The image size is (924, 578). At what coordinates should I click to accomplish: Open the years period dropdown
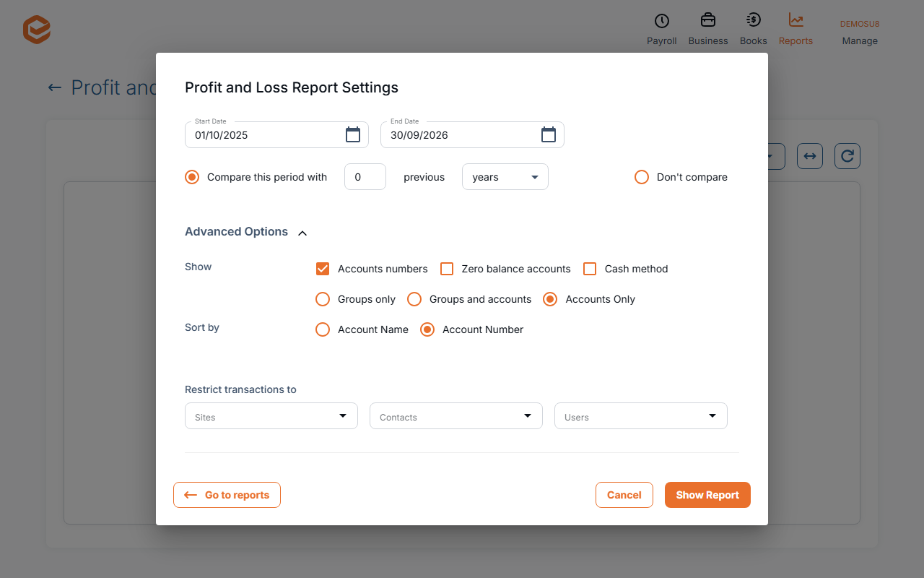[x=505, y=177]
